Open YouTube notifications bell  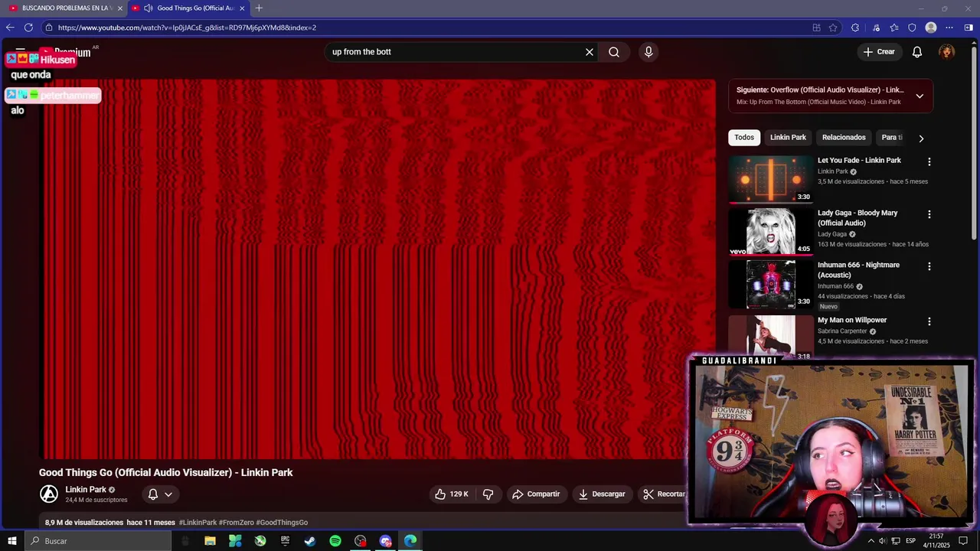[917, 52]
